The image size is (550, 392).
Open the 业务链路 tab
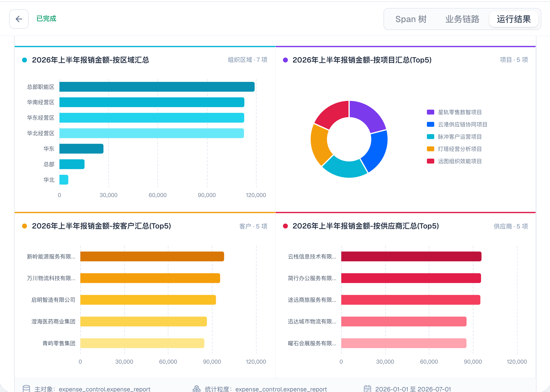(462, 19)
